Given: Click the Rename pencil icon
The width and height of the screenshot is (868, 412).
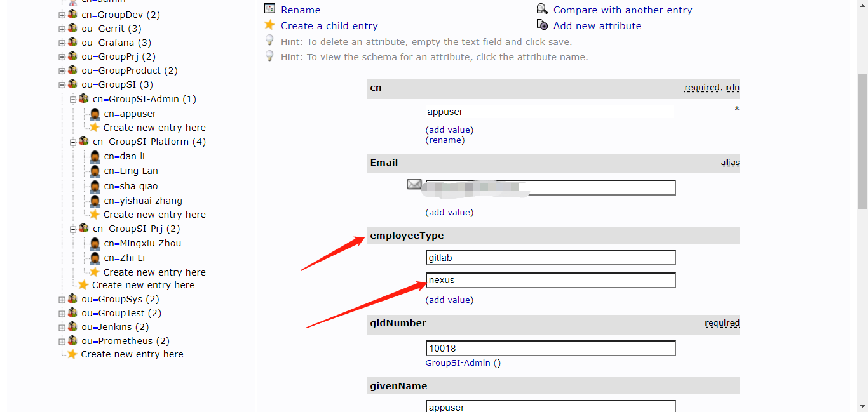Looking at the screenshot, I should [269, 9].
